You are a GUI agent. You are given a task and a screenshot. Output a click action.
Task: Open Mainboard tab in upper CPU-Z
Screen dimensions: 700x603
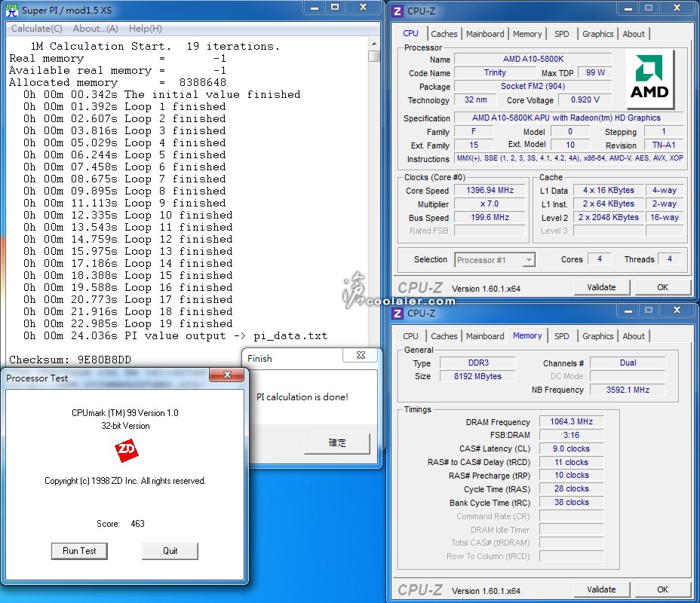pos(485,34)
